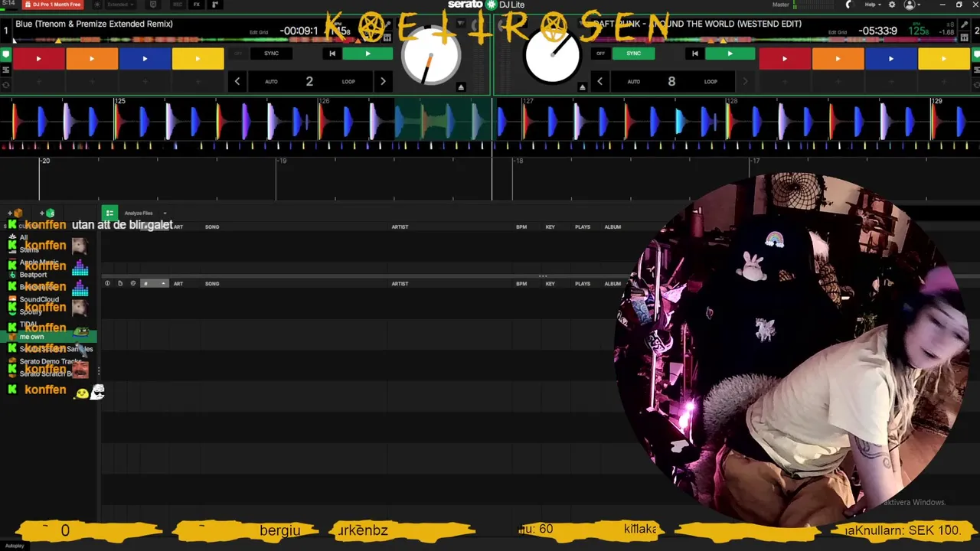Open the Beatport library source
Image resolution: width=980 pixels, height=551 pixels.
(33, 275)
